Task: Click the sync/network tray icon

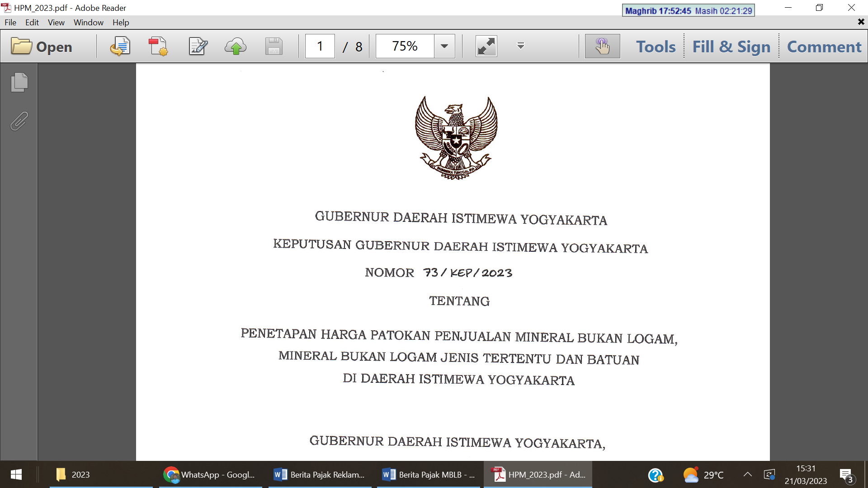Action: point(769,474)
